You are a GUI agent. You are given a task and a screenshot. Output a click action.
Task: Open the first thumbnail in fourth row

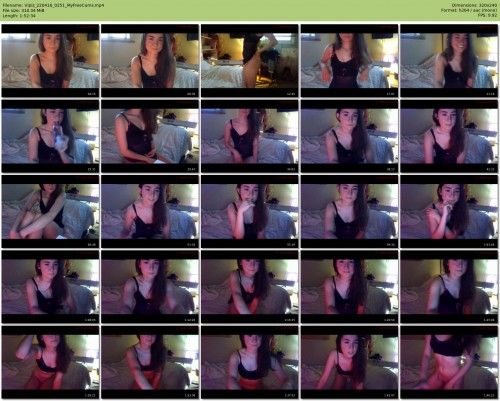pyautogui.click(x=50, y=287)
